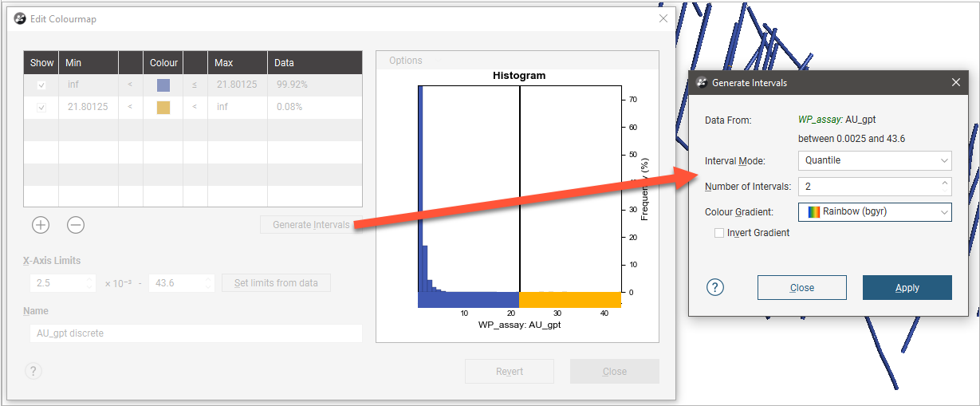Click the add interval plus icon

(41, 225)
